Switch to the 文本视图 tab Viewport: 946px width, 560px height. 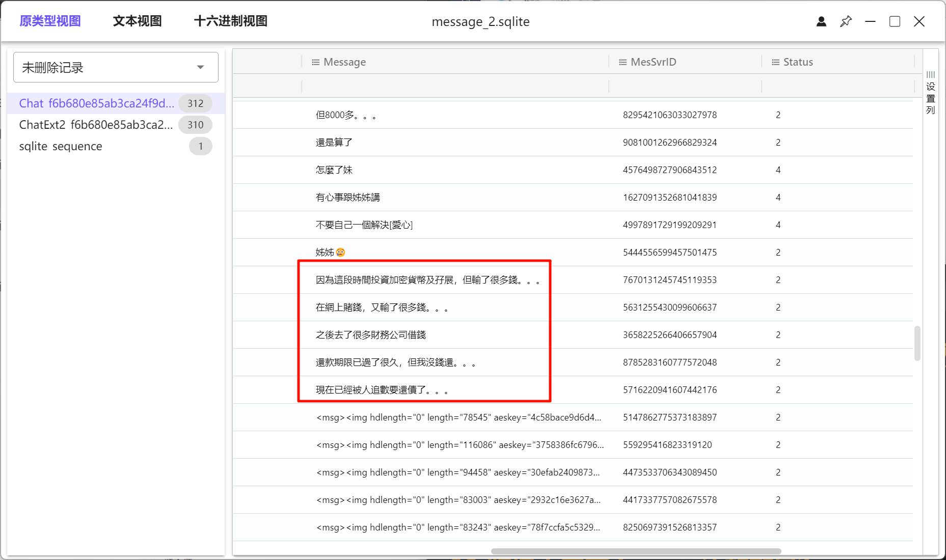pos(137,21)
